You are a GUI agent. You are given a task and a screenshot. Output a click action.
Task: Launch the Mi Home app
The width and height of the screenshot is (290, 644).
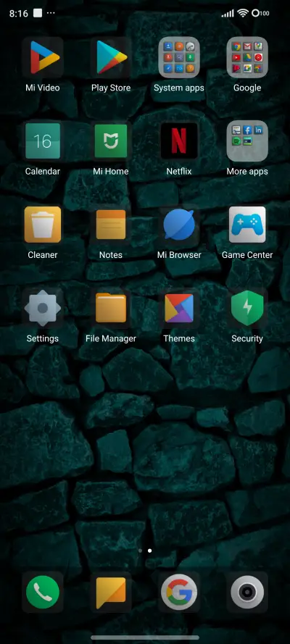tap(111, 141)
